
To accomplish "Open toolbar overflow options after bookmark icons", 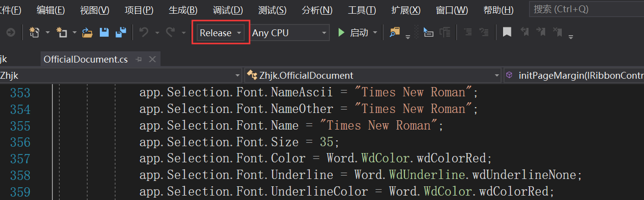I will (x=571, y=37).
